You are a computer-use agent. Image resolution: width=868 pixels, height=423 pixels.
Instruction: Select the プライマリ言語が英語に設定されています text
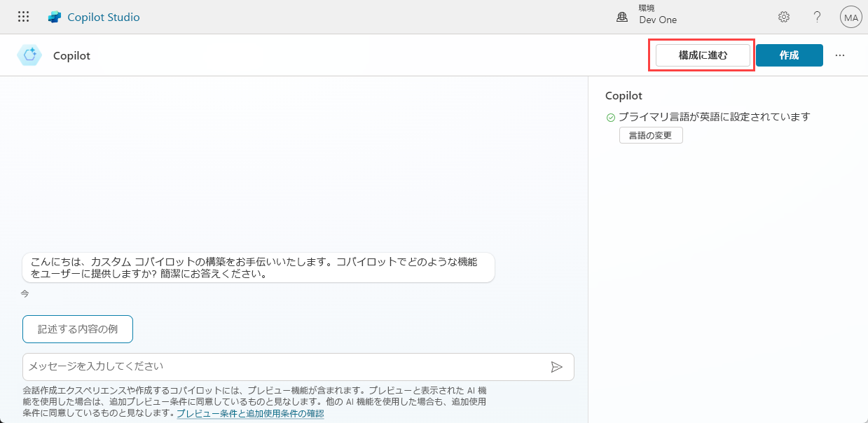[x=714, y=117]
